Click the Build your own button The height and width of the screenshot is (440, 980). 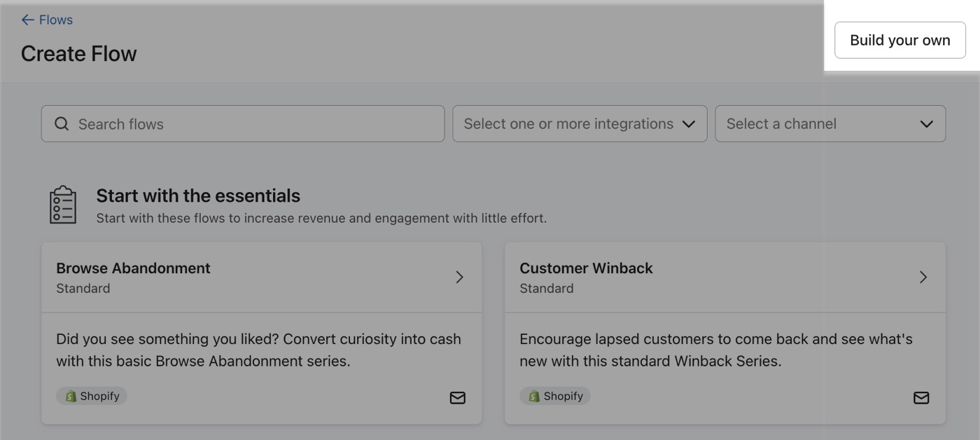click(899, 40)
